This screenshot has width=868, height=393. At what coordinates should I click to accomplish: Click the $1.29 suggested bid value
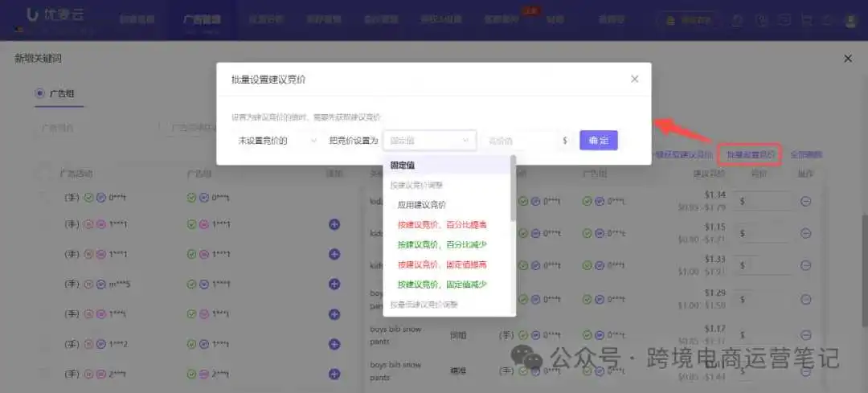714,293
